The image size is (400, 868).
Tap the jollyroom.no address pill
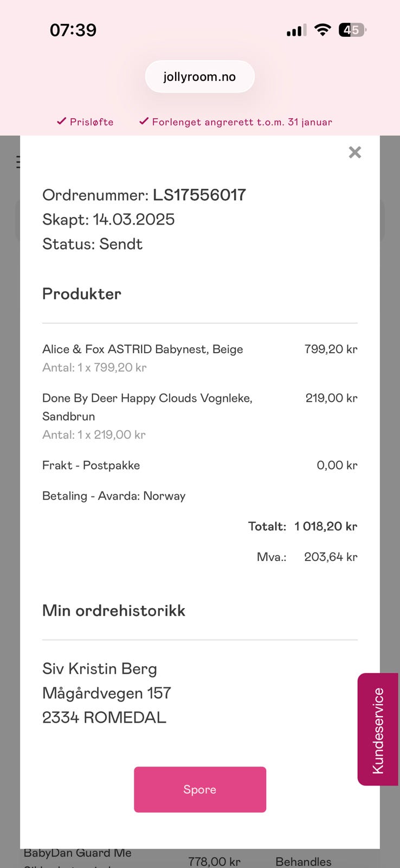[200, 76]
